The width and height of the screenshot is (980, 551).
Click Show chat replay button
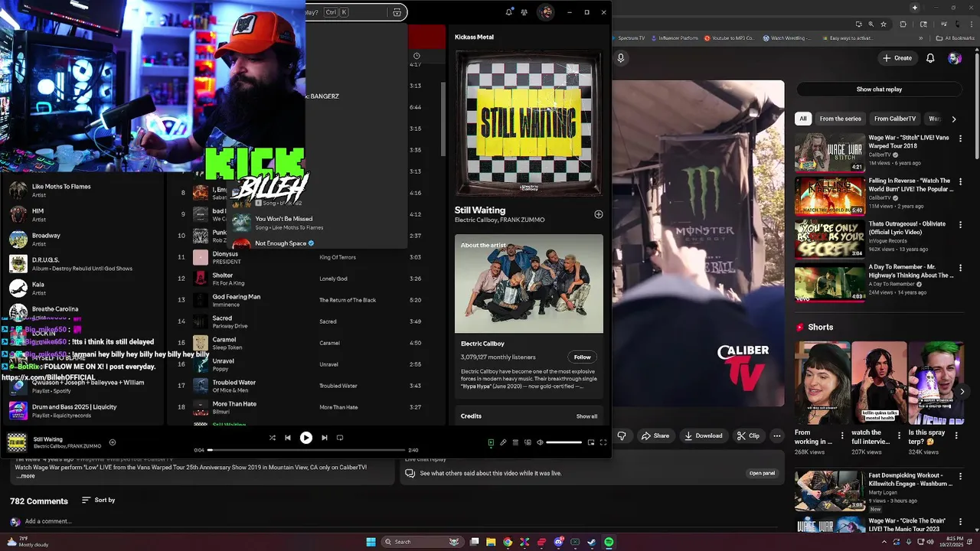(879, 90)
